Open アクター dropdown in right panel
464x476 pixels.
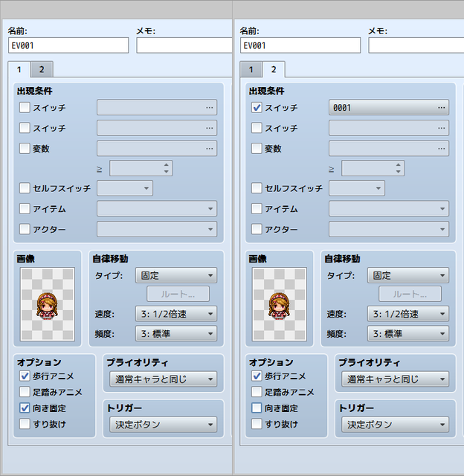coord(389,229)
